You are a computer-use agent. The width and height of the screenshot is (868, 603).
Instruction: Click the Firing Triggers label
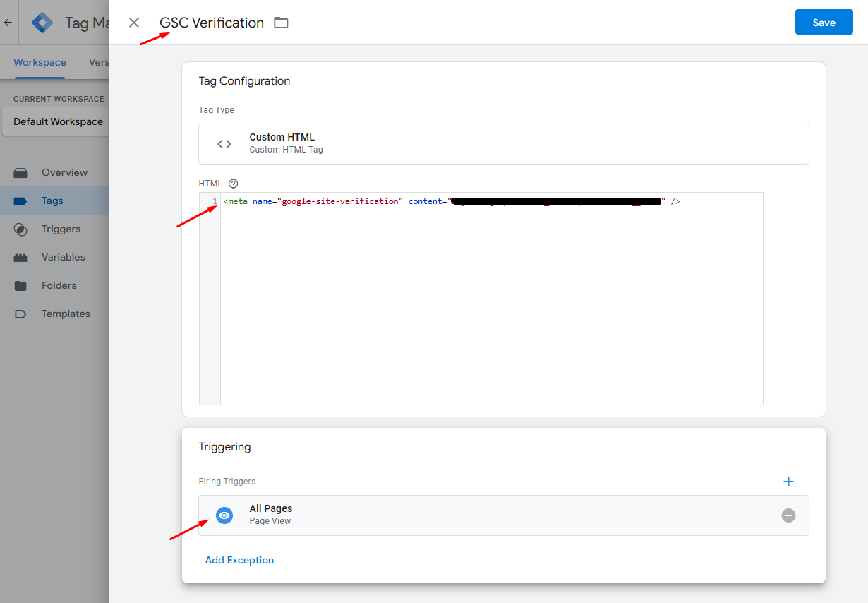[x=227, y=482]
